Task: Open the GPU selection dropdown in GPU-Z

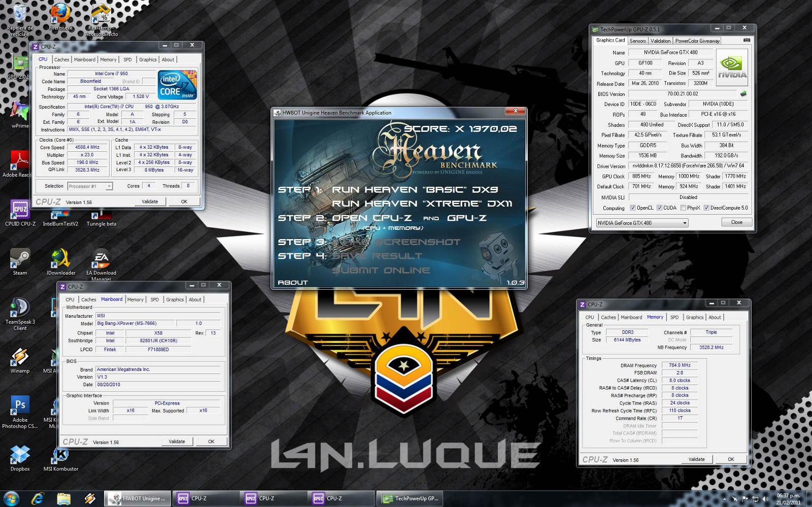Action: [642, 223]
